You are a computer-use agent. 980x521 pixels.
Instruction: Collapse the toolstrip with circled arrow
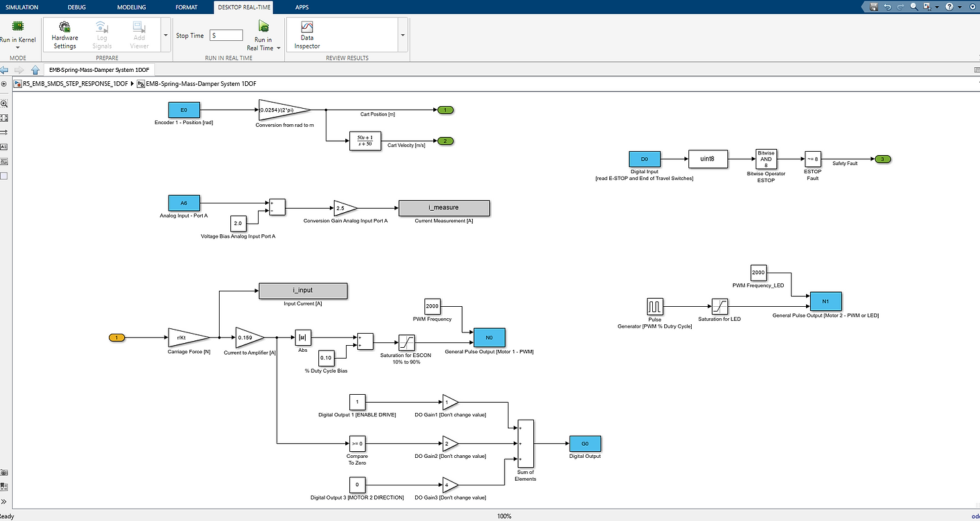tap(972, 6)
